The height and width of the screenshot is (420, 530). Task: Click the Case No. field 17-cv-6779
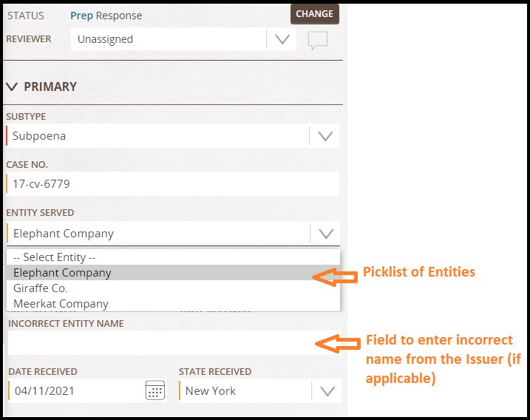pos(173,183)
